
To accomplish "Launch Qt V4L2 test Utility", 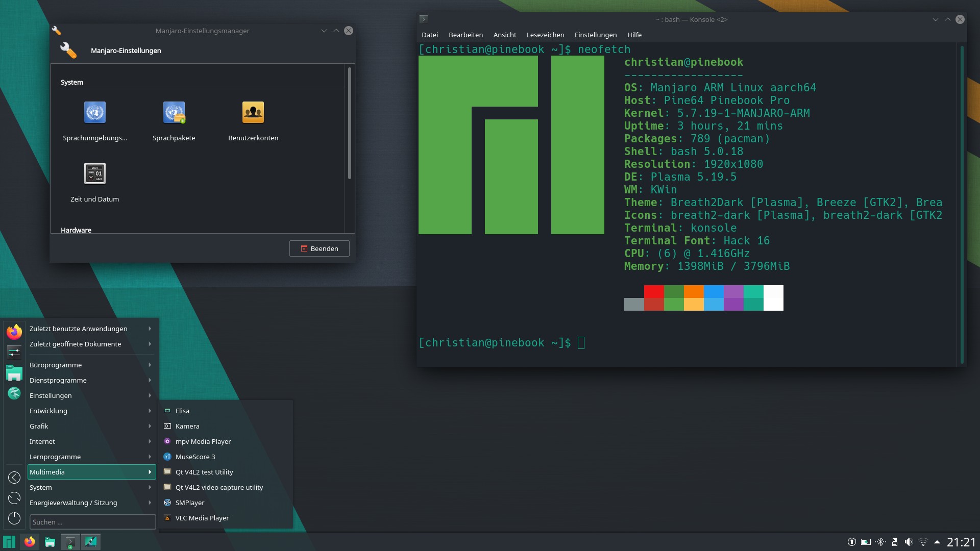I will pos(226,472).
